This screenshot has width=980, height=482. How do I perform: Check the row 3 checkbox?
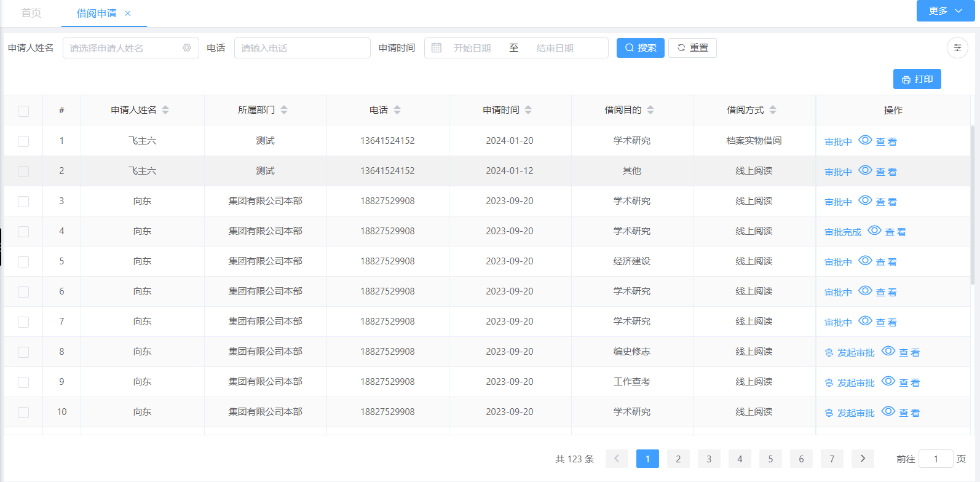tap(23, 202)
